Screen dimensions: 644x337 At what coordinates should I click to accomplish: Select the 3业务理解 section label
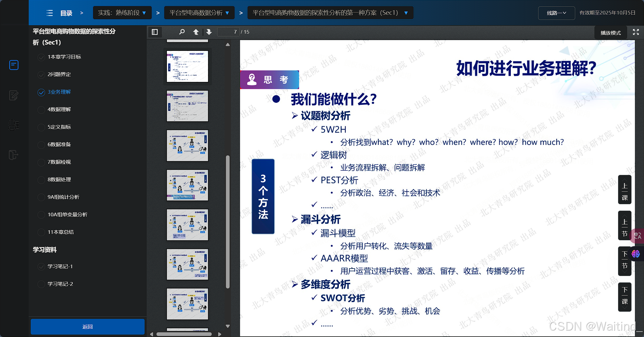point(59,92)
